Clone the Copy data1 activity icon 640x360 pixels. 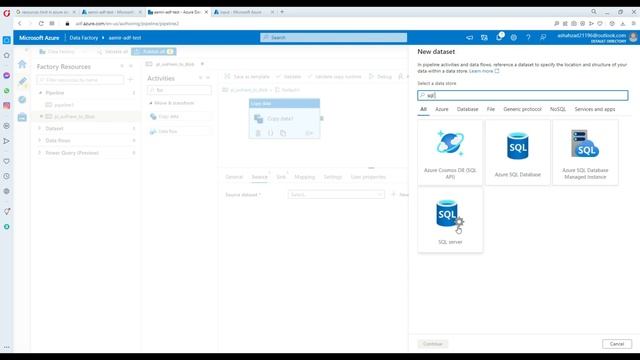pyautogui.click(x=283, y=133)
